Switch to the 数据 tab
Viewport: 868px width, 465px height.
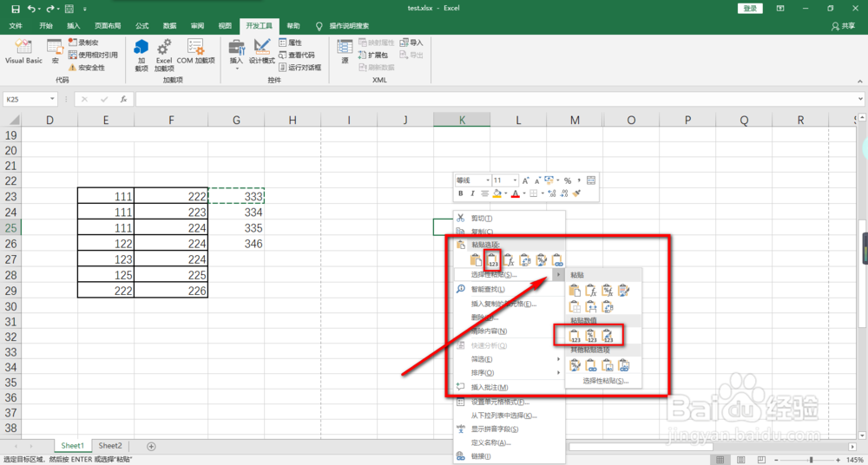[x=170, y=25]
